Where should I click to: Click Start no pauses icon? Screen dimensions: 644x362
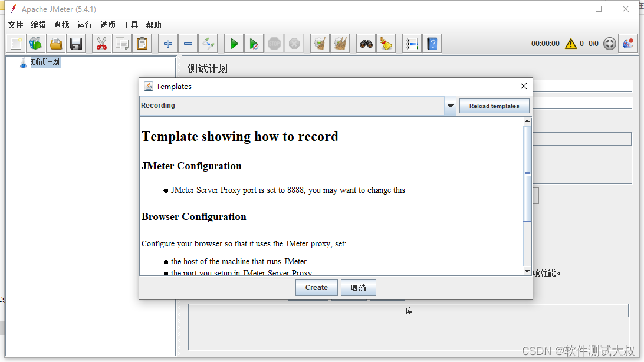[254, 44]
